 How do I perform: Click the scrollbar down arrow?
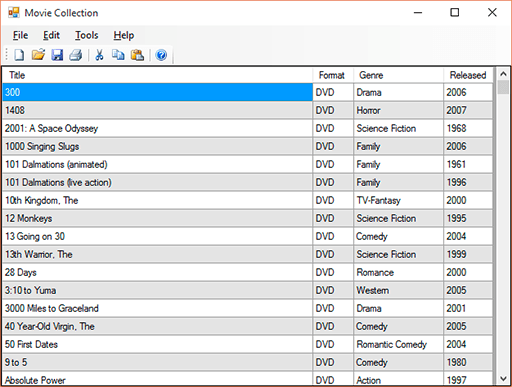click(x=503, y=379)
